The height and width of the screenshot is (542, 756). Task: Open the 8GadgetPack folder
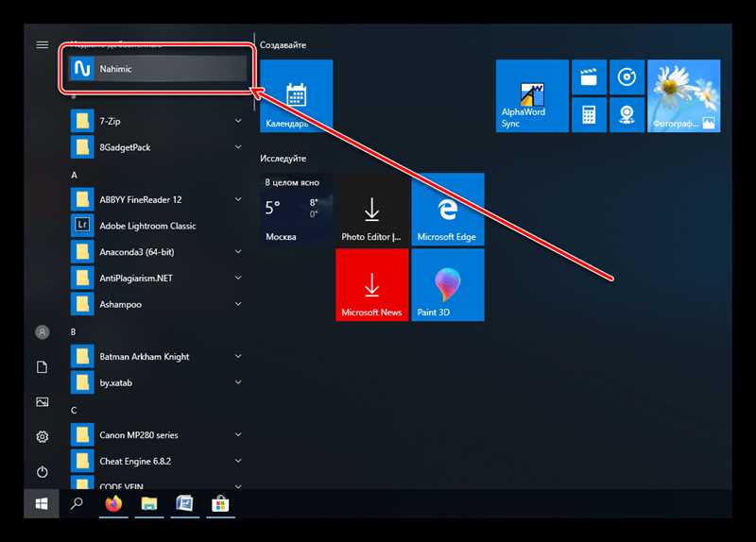[158, 147]
